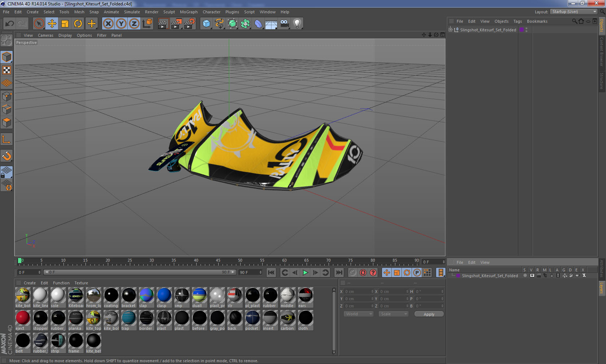Click the position Y input field
The height and width of the screenshot is (364, 606).
coord(359,299)
